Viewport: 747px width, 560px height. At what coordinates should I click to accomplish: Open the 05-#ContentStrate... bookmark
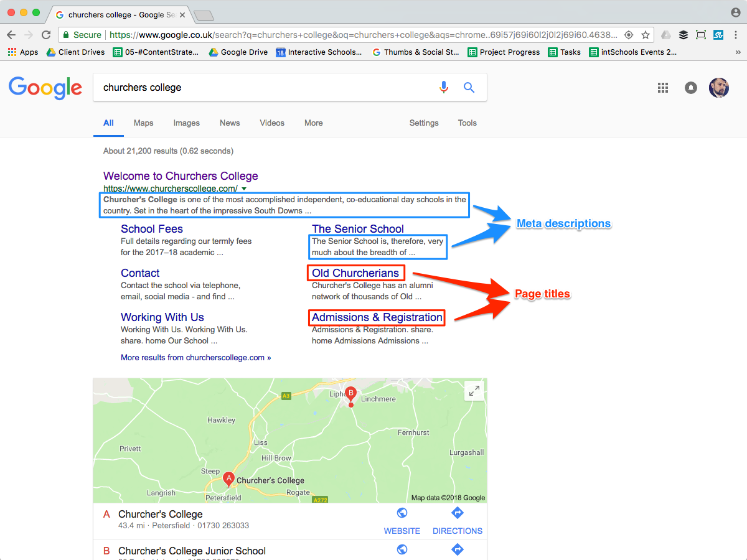coord(156,52)
